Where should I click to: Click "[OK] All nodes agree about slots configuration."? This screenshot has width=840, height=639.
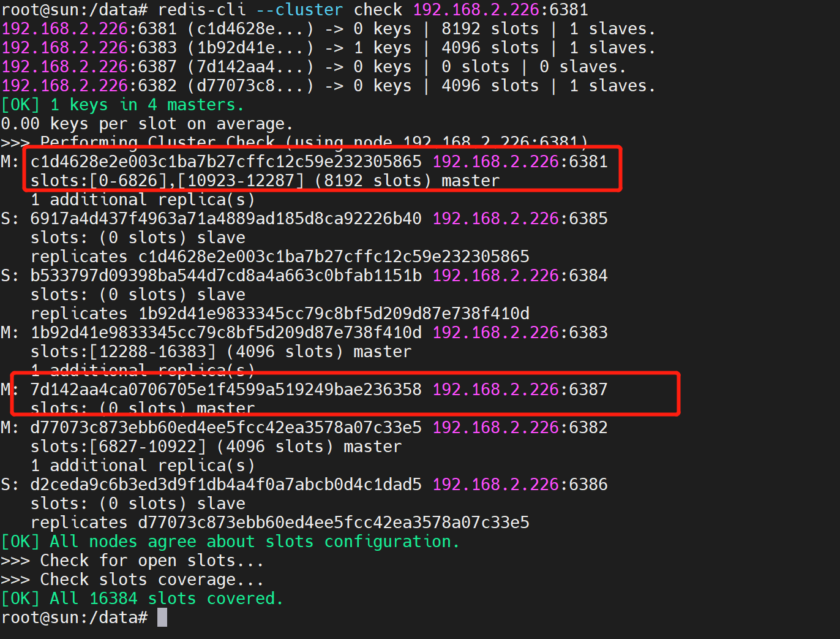230,542
